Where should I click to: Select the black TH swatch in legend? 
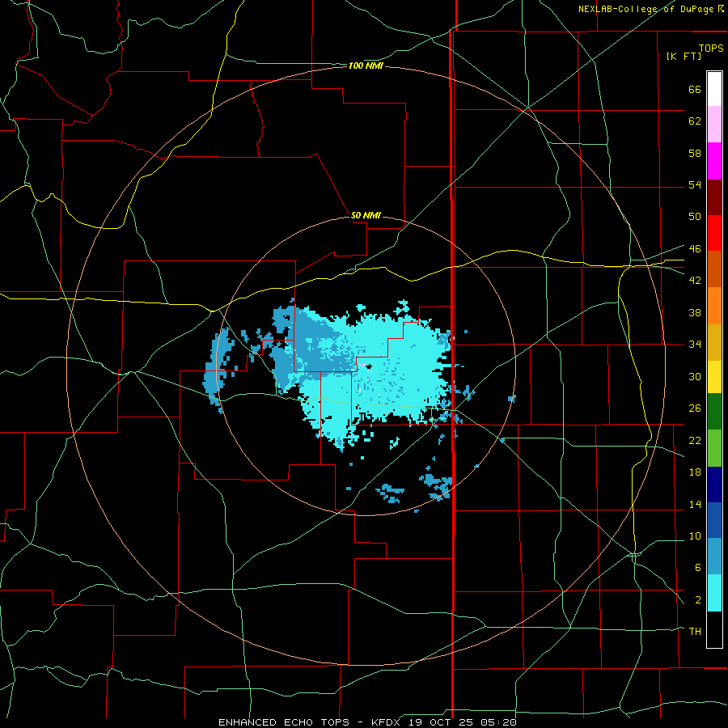coord(714,629)
